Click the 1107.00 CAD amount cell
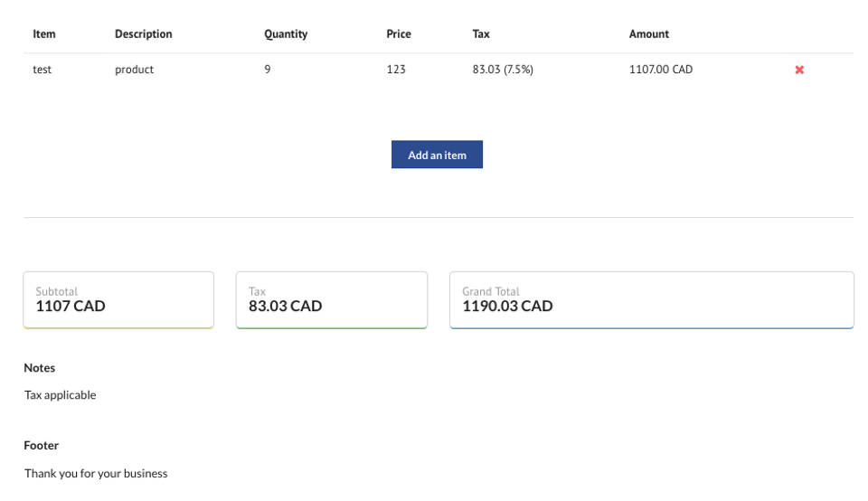The image size is (868, 501). (661, 70)
